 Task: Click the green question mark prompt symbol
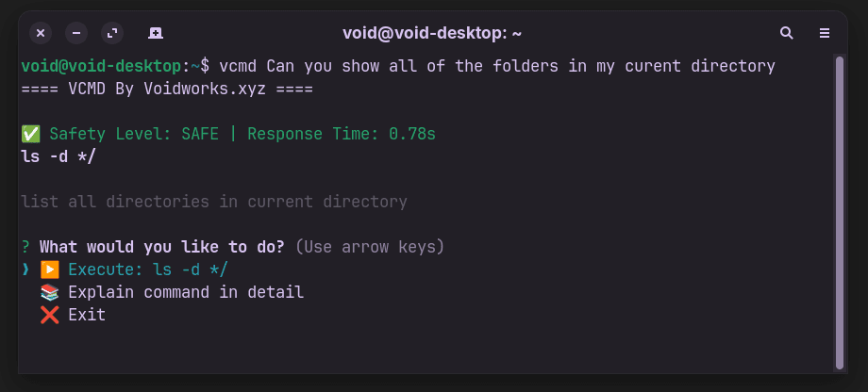(25, 247)
